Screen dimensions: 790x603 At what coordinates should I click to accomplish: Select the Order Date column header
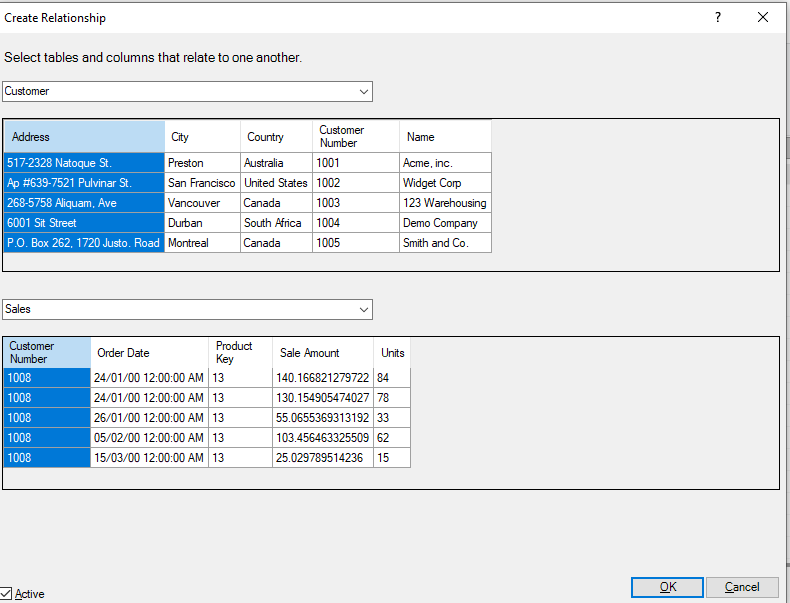(x=149, y=352)
